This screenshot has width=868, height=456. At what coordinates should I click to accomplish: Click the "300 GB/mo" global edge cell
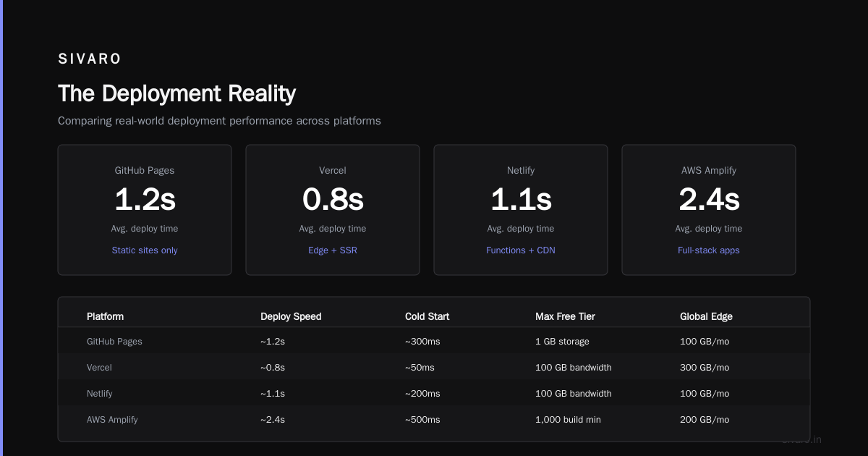tap(705, 368)
